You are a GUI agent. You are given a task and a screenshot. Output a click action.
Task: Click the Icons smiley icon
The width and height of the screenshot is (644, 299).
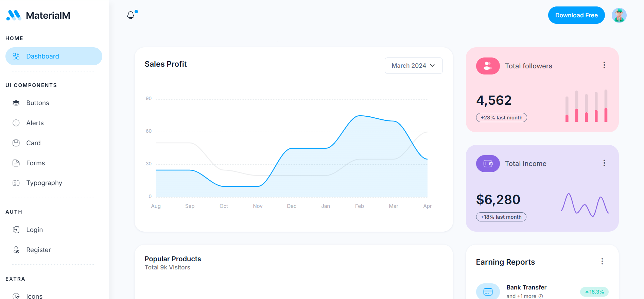[16, 296]
